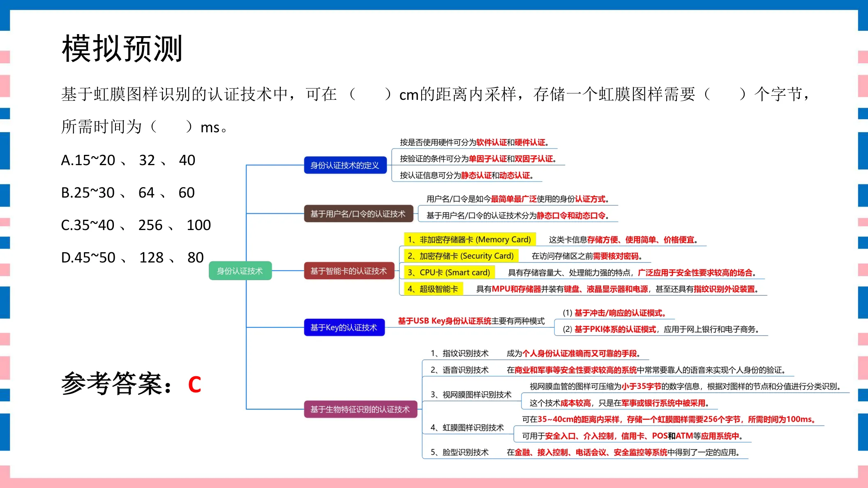Click yellow label CPU卡 (Smart card)
The height and width of the screenshot is (488, 868).
click(449, 272)
